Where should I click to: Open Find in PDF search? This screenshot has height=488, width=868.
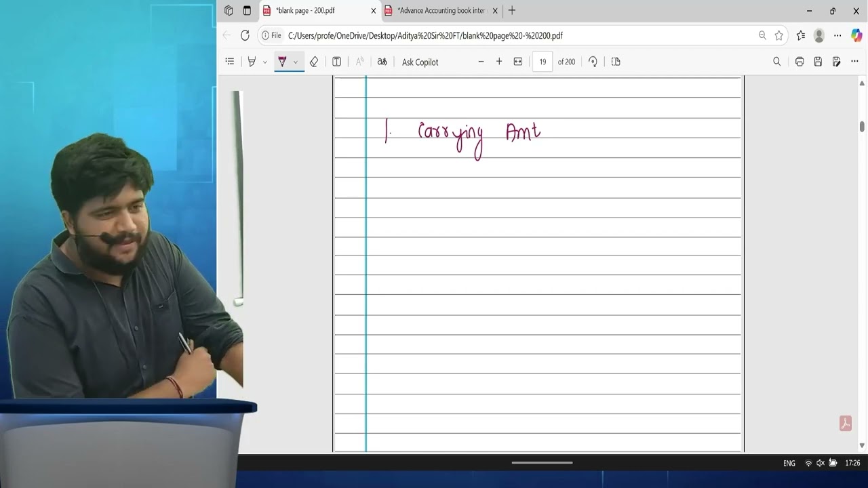[x=777, y=62]
